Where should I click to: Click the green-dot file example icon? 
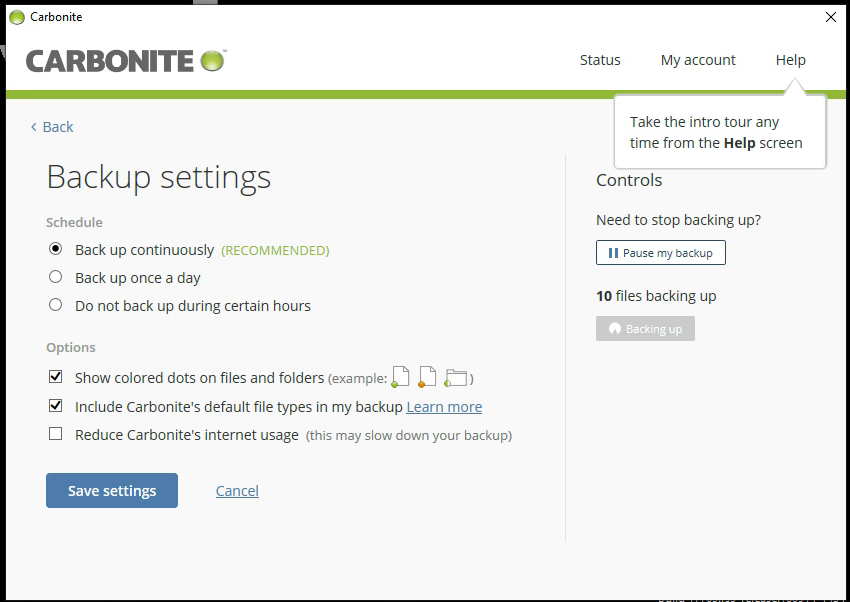click(x=400, y=377)
